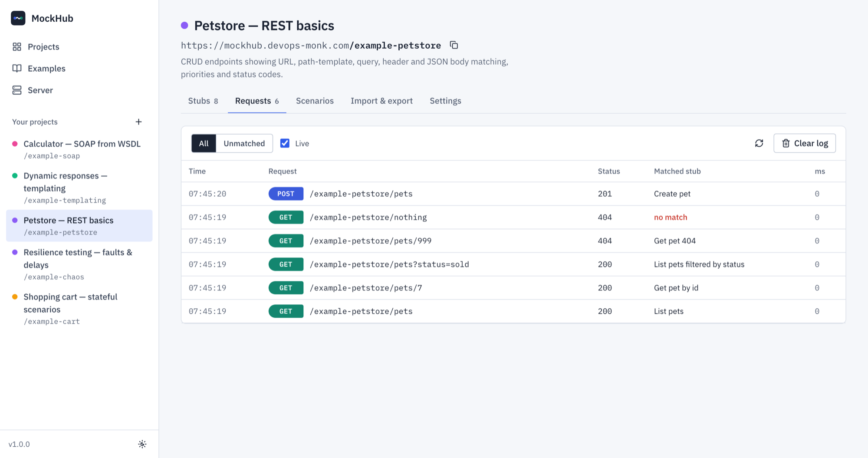Switch to the Stubs tab
868x458 pixels.
pos(203,101)
